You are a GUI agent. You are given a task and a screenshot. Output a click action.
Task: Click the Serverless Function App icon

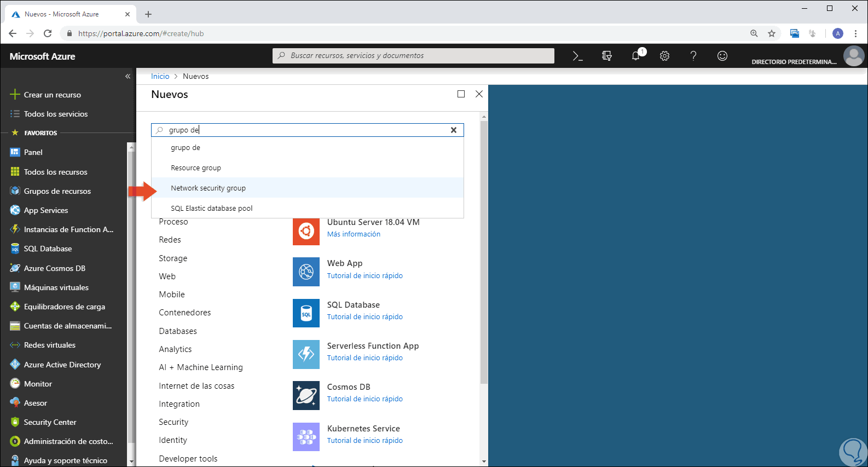(x=306, y=354)
